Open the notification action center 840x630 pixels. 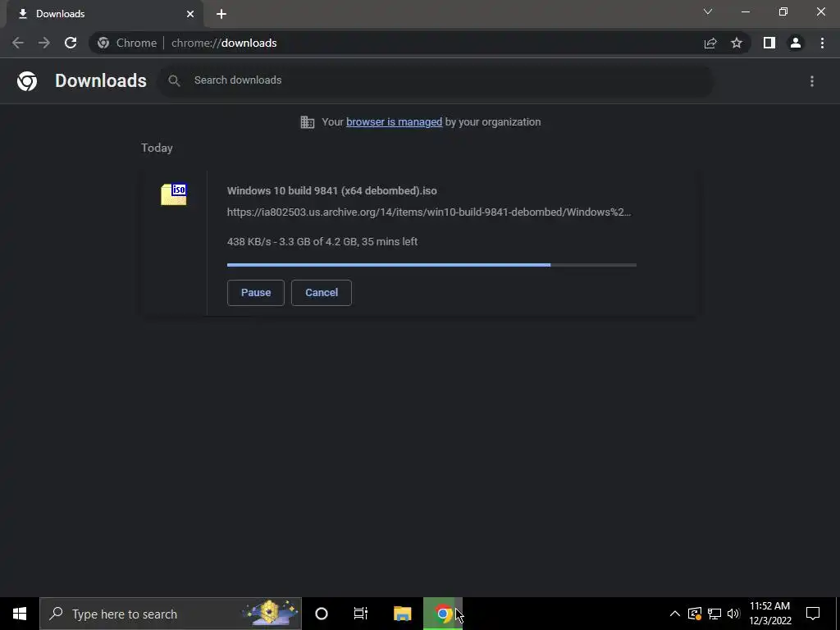pos(813,614)
